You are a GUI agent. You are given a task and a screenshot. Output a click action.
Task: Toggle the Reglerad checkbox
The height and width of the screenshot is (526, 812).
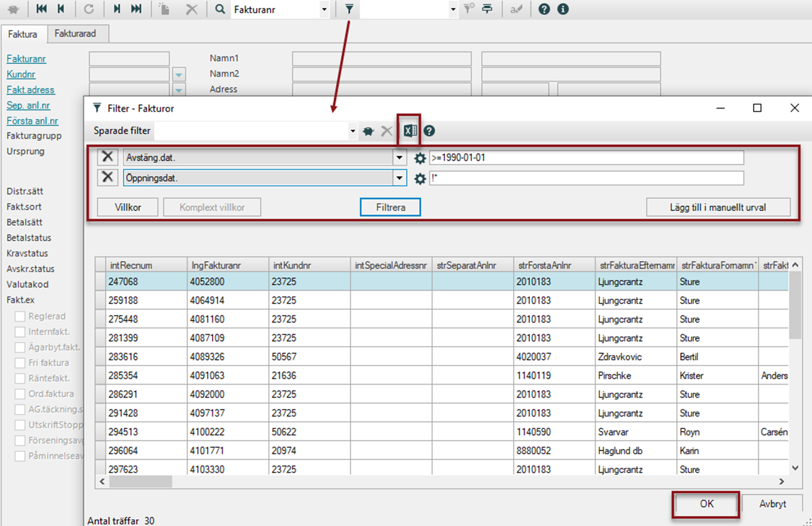tap(20, 316)
